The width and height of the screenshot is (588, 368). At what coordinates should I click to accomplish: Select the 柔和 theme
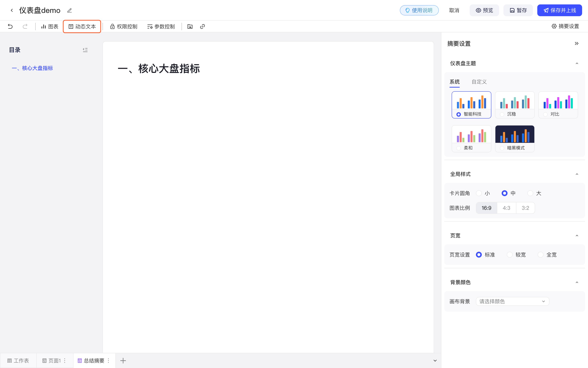pos(471,139)
